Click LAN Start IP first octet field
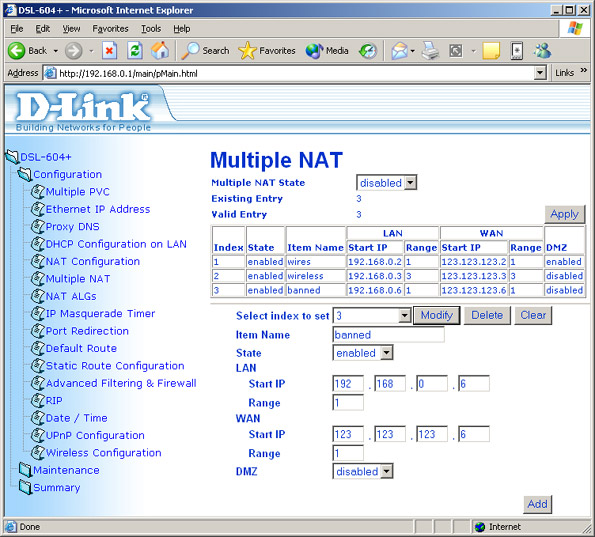 click(x=348, y=383)
